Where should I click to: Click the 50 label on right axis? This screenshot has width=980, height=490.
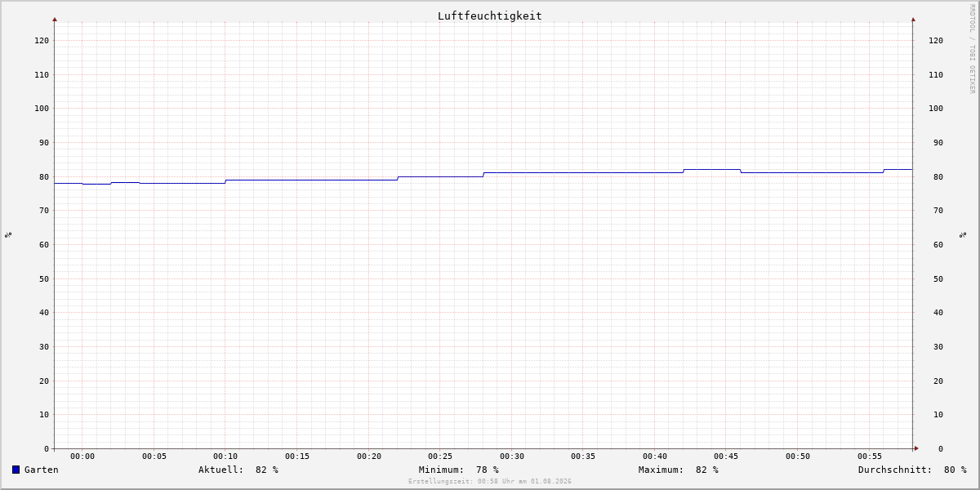coord(936,278)
